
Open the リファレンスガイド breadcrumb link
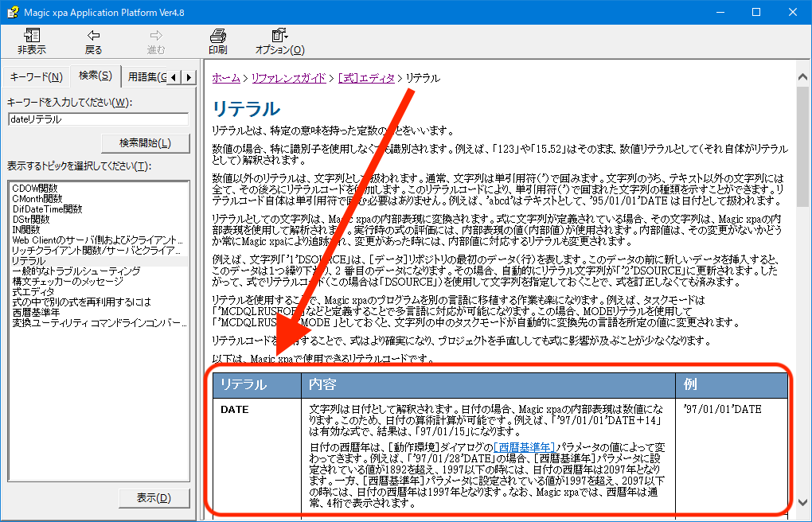(288, 78)
